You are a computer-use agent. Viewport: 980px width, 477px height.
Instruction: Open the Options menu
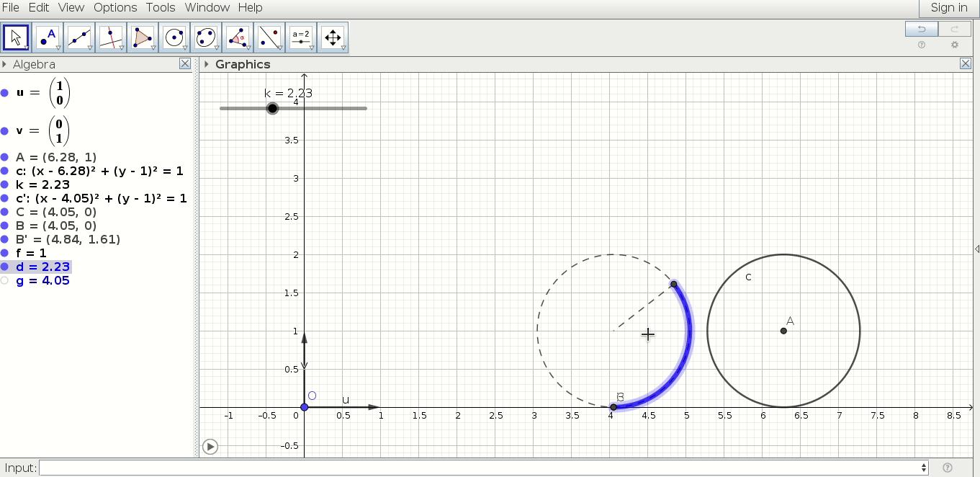click(115, 8)
